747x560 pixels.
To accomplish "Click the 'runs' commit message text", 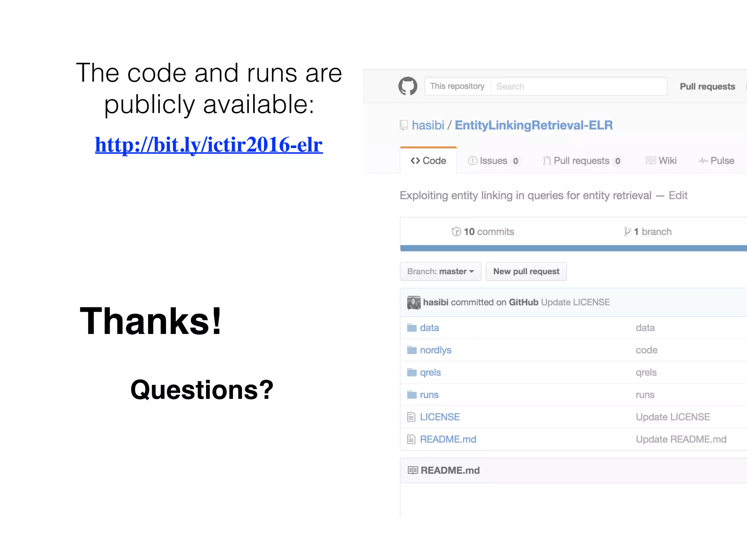I will point(645,395).
